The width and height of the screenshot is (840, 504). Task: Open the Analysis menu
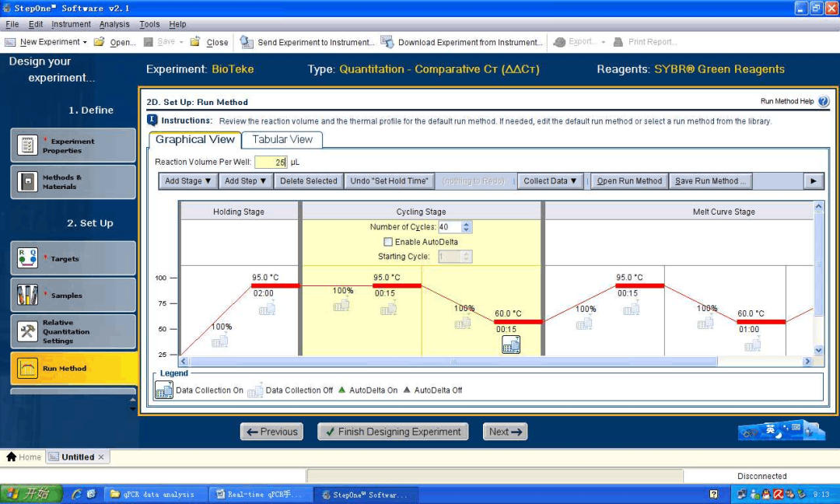[114, 24]
